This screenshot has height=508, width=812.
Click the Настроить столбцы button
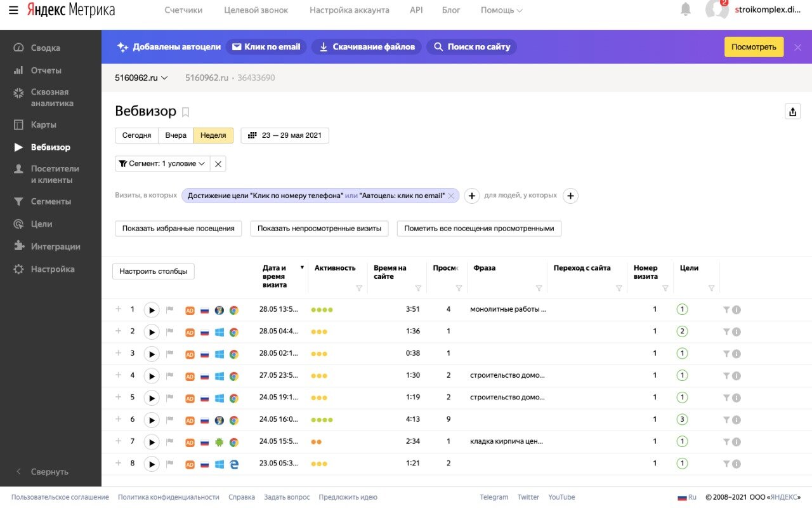tap(154, 271)
